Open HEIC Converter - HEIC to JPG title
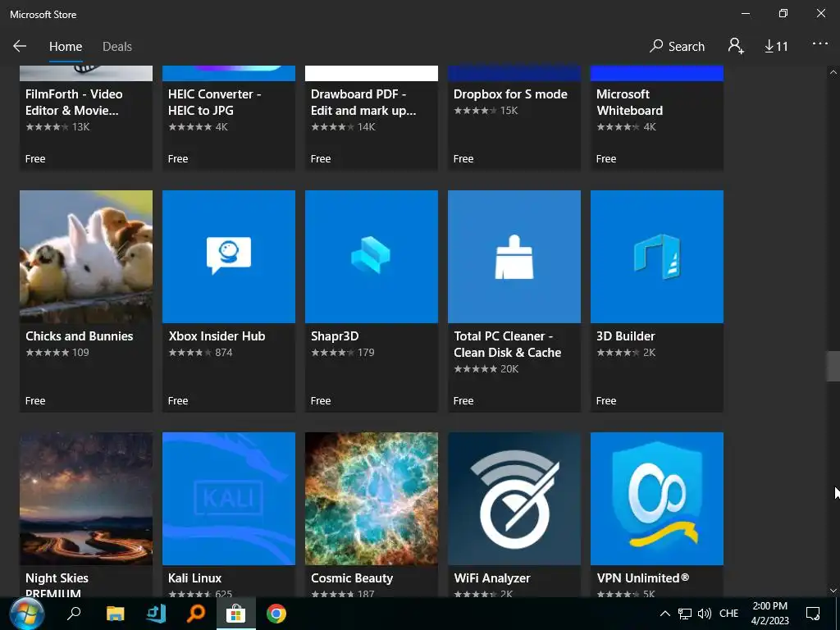The image size is (840, 630). (x=215, y=103)
